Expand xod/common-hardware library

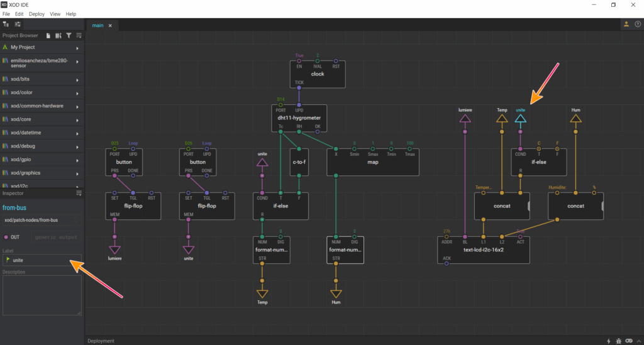point(77,107)
